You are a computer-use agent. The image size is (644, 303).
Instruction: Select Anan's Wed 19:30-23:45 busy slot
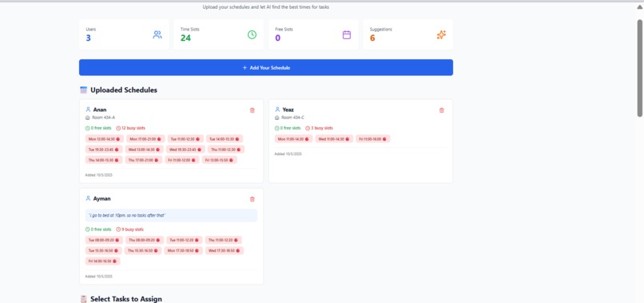tap(185, 150)
